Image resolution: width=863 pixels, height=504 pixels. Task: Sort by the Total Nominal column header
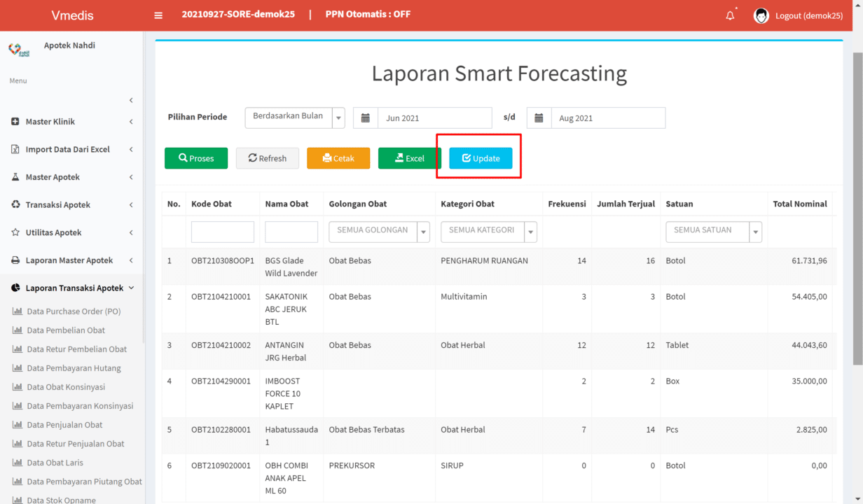point(800,204)
